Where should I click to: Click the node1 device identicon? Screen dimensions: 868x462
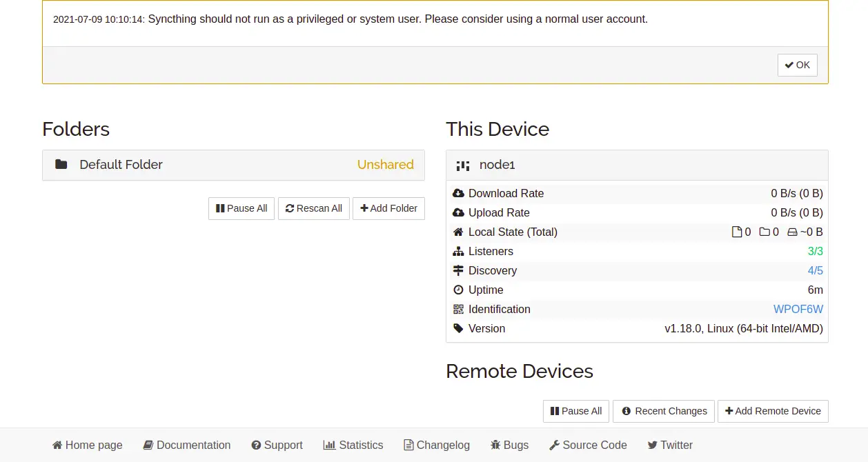(462, 165)
